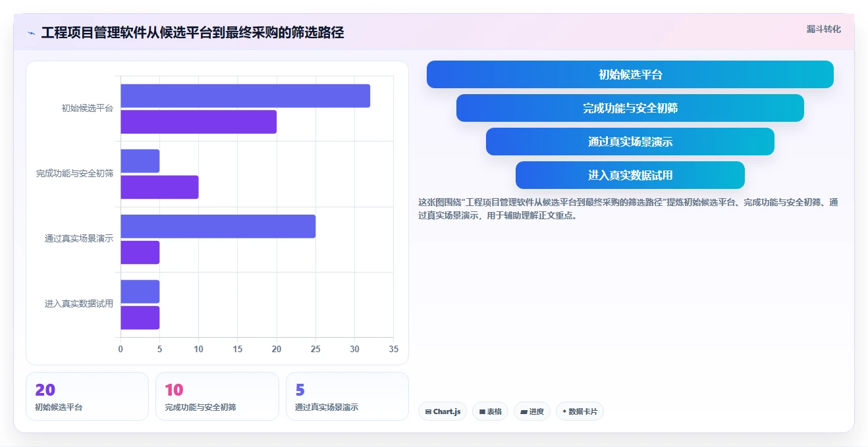
Task: Click the x-axis tick label 10
Action: (x=198, y=349)
